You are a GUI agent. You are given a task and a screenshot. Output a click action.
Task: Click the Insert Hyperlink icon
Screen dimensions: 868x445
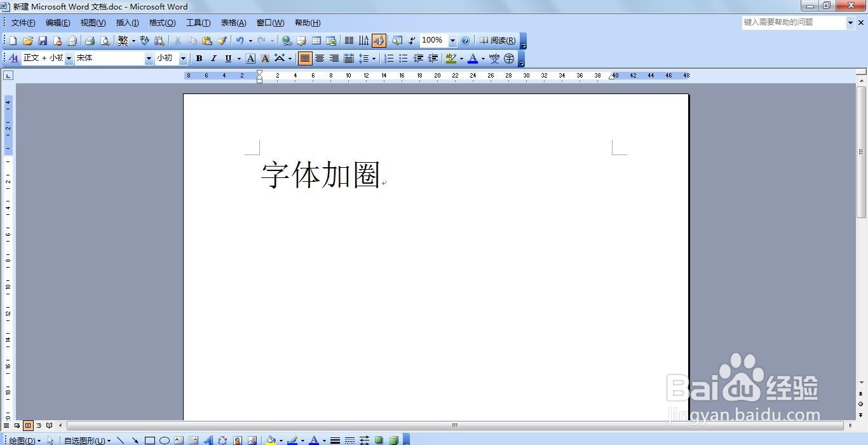click(287, 40)
